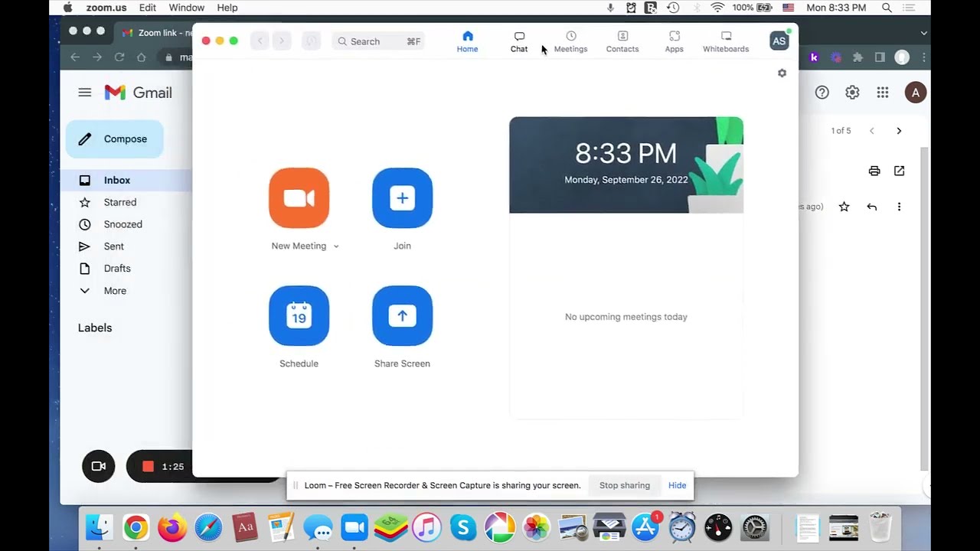
Task: Reply using the reply arrow icon
Action: (x=871, y=207)
